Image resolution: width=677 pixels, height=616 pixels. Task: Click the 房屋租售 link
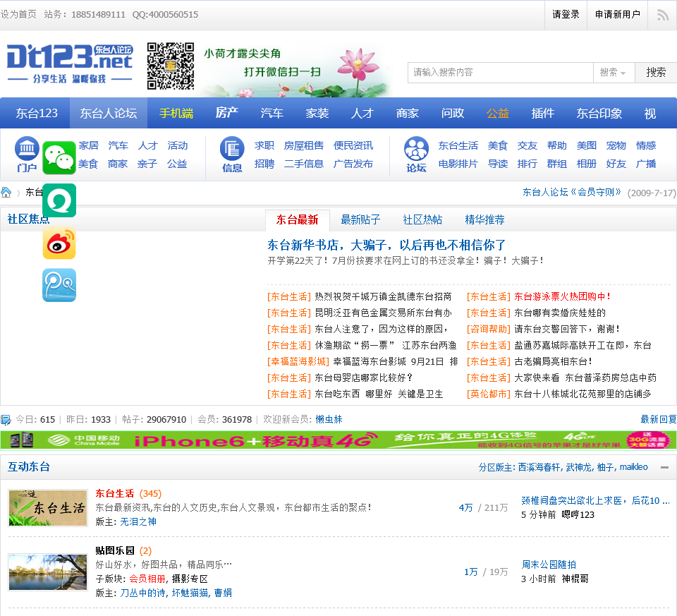click(x=304, y=145)
